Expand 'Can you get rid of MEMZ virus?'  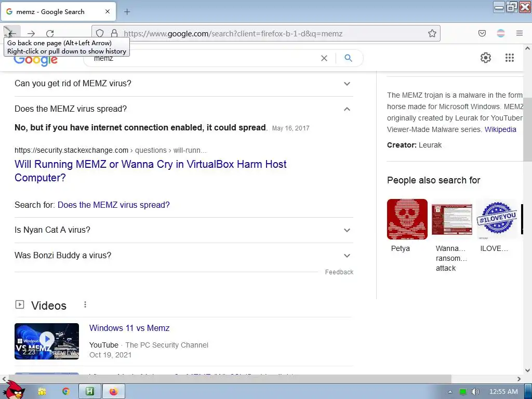(183, 84)
